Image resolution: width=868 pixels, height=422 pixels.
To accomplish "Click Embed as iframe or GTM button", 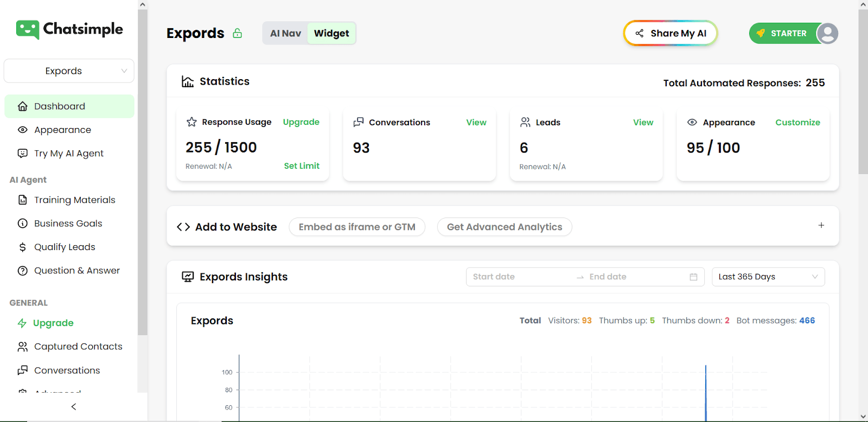I will pos(357,227).
